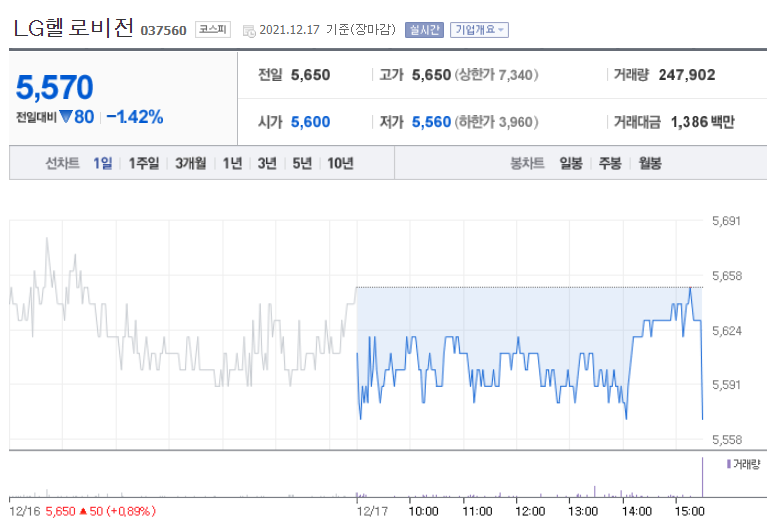This screenshot has width=767, height=527.
Task: Click the 15:00 time axis label
Action: pyautogui.click(x=690, y=511)
